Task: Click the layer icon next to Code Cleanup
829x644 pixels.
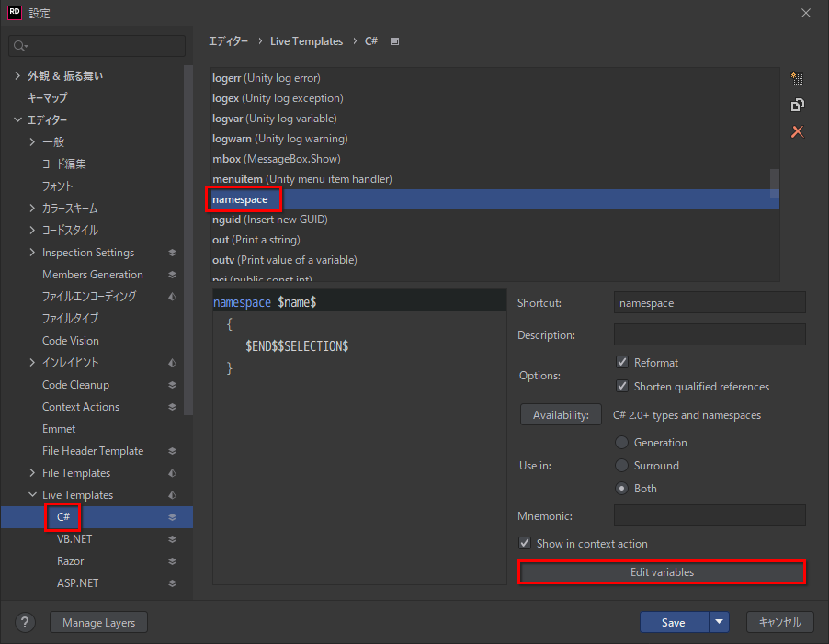Action: coord(172,385)
